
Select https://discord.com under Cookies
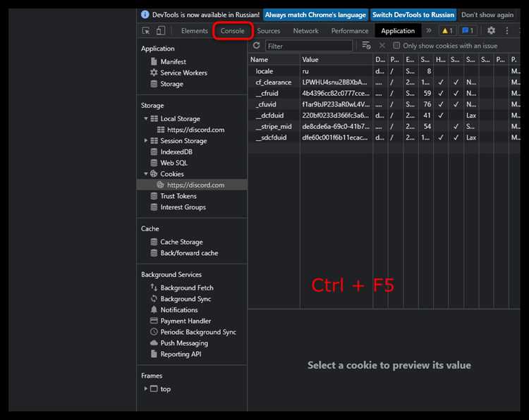[x=192, y=185]
